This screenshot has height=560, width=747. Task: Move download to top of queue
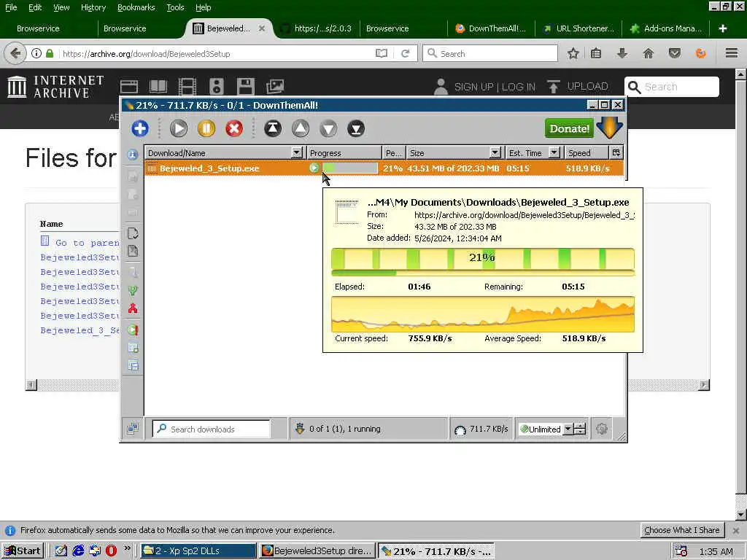pyautogui.click(x=273, y=128)
